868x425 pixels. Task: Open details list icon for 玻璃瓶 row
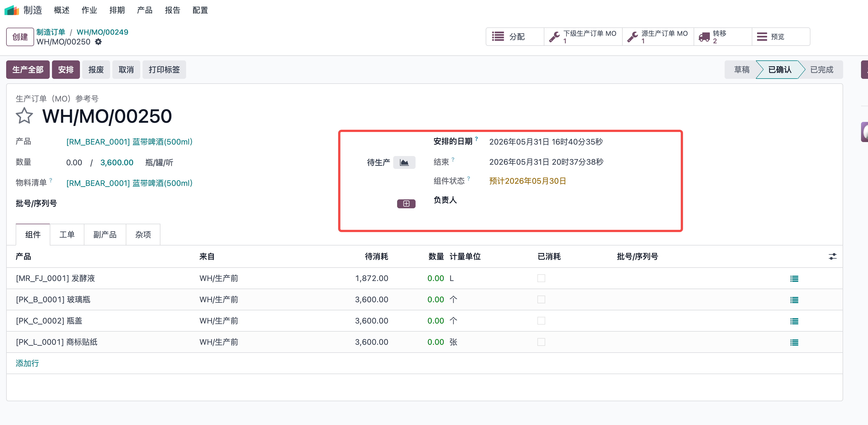tap(794, 300)
